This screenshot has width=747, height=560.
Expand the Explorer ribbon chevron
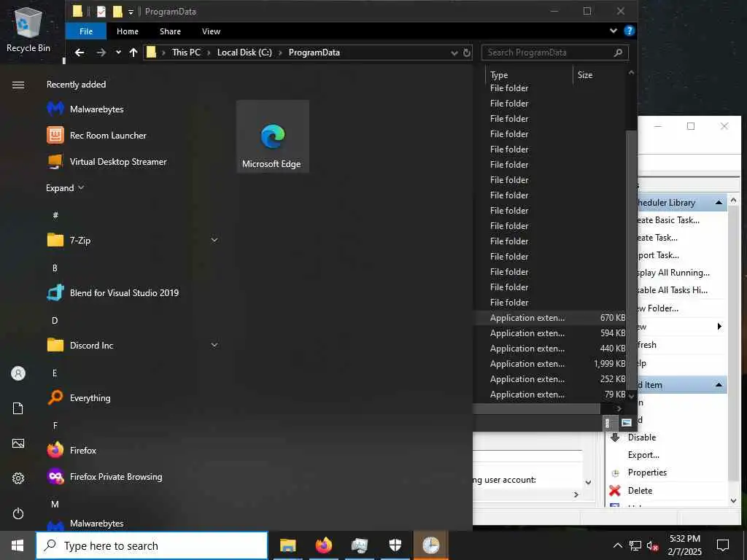pos(613,31)
